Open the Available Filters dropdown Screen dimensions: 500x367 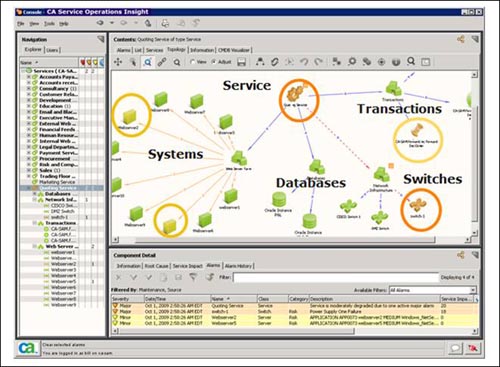(433, 290)
